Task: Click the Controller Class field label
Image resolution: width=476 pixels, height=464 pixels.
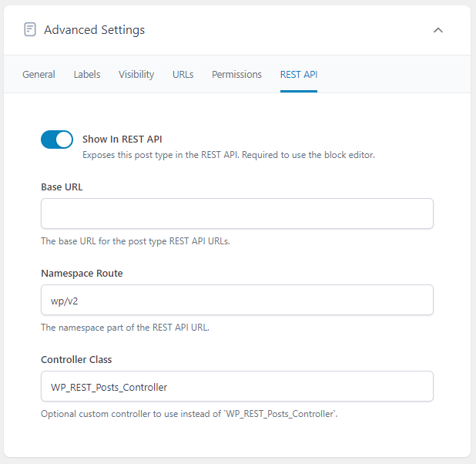Action: [x=77, y=359]
